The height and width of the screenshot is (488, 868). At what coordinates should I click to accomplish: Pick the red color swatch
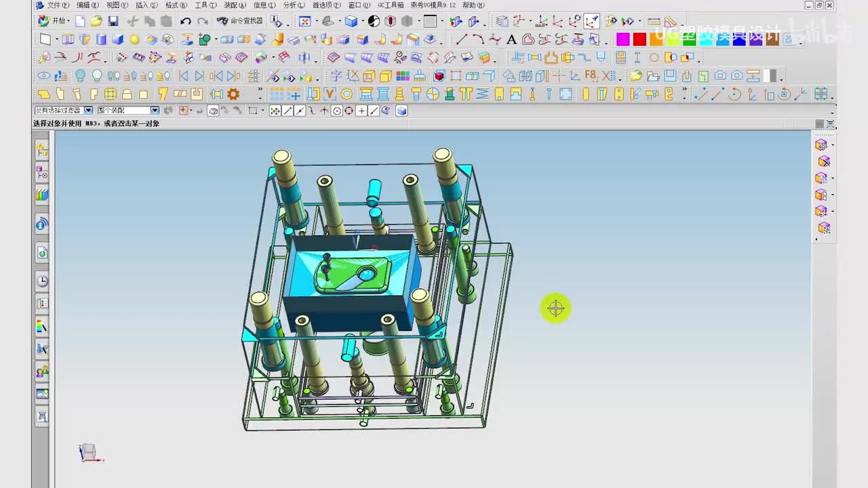coord(639,39)
